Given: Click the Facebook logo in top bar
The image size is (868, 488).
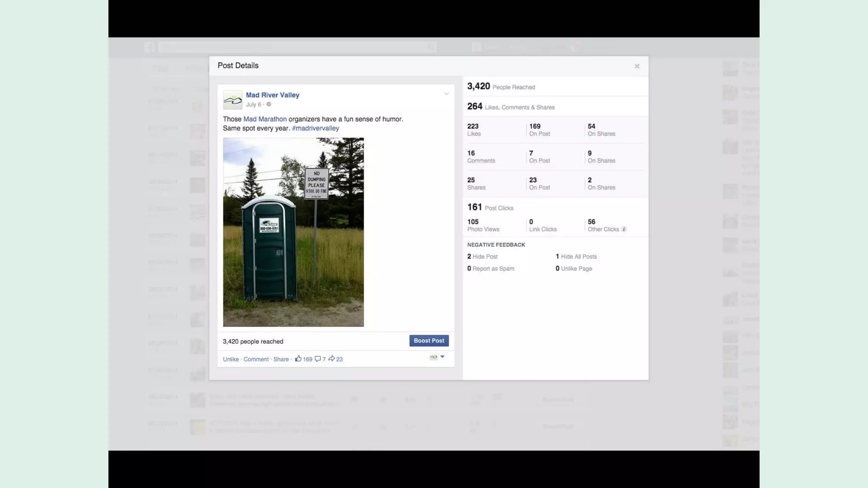Looking at the screenshot, I should tap(150, 47).
